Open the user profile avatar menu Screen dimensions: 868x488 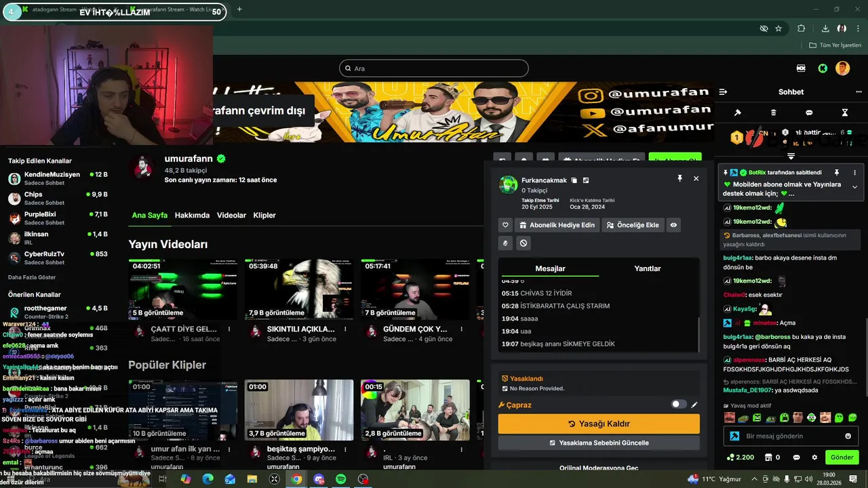point(842,68)
